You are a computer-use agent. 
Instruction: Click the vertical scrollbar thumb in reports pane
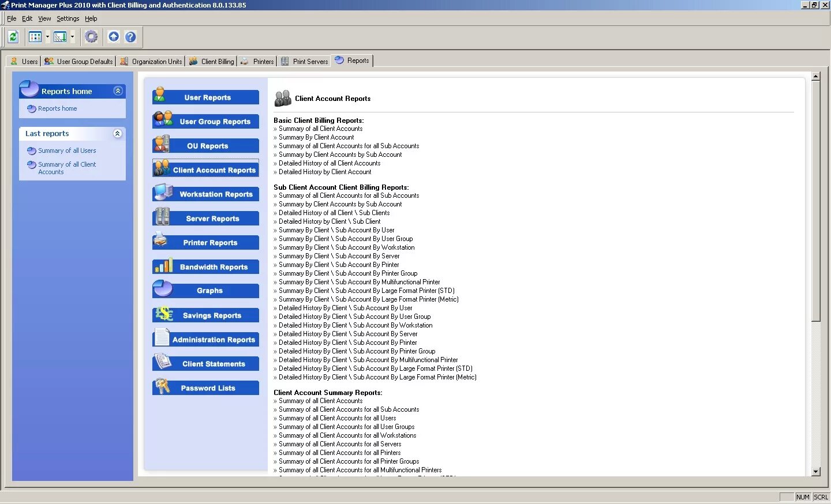tap(815, 201)
